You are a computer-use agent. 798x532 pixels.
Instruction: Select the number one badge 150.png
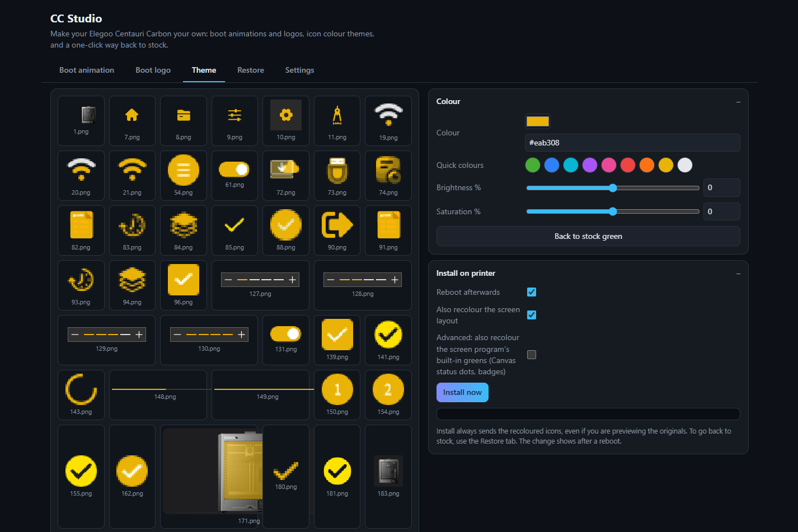coord(337,395)
